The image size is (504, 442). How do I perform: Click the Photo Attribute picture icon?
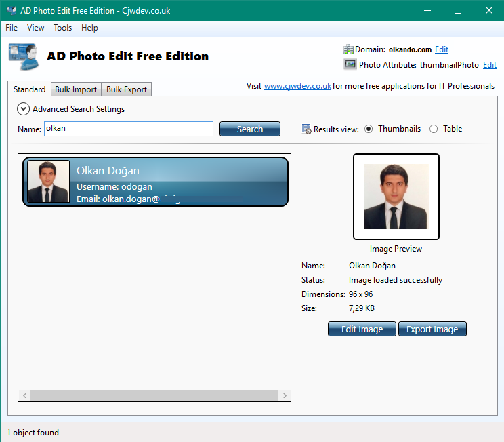click(x=350, y=64)
